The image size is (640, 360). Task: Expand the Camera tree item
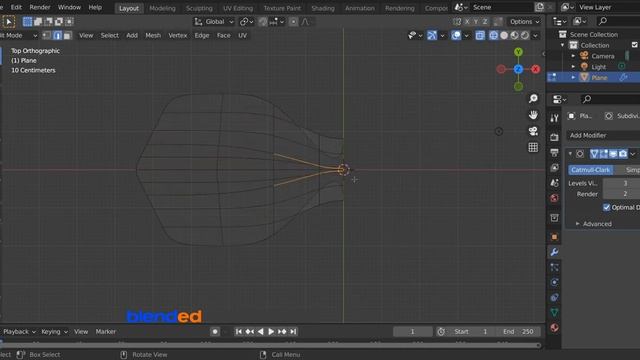573,56
